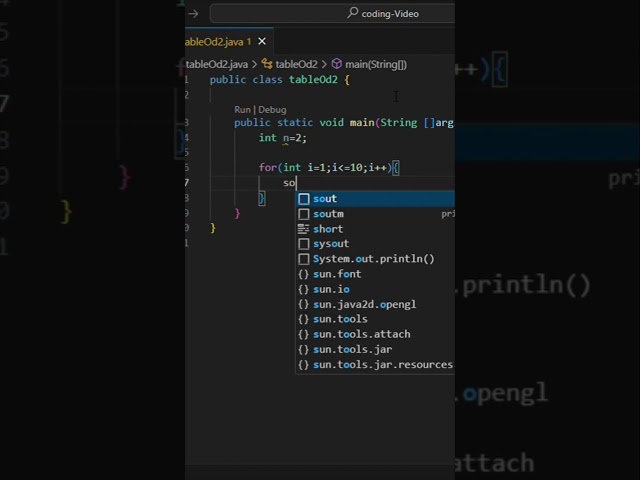Click the forward navigation arrow

click(x=193, y=13)
